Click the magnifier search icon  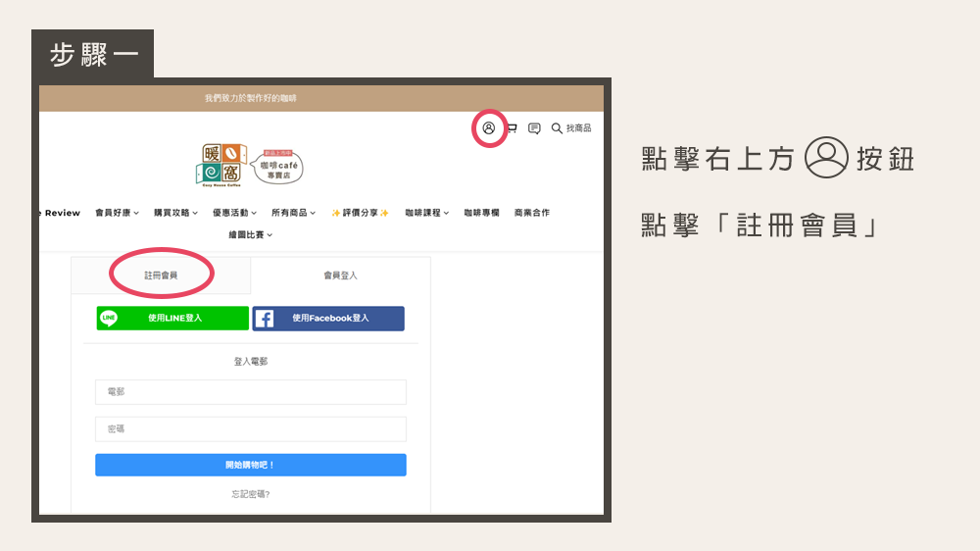(x=557, y=128)
